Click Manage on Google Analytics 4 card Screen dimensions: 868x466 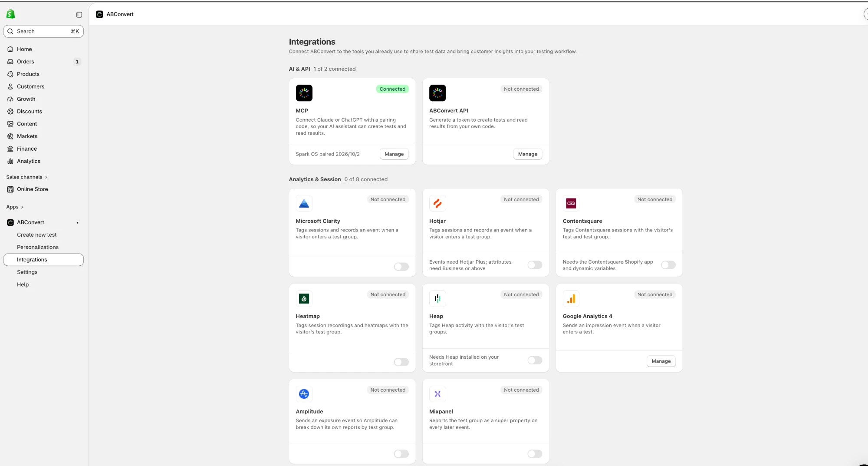pyautogui.click(x=661, y=361)
